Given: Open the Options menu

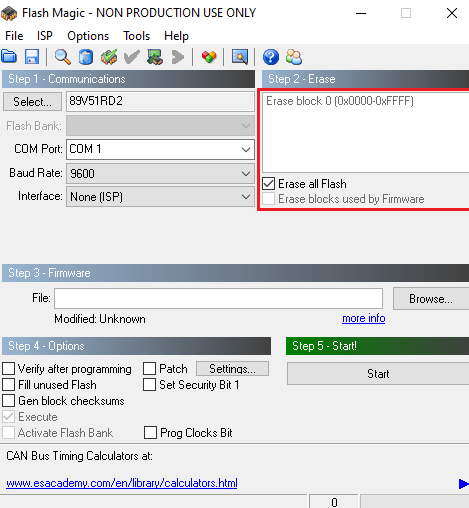Looking at the screenshot, I should click(x=88, y=36).
